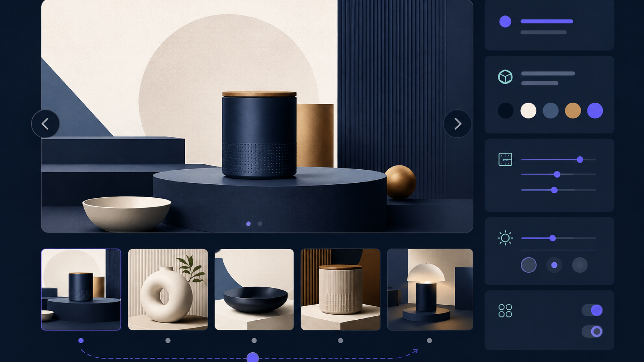The height and width of the screenshot is (362, 644).
Task: Open the white donut vase thumbnail
Action: click(168, 289)
